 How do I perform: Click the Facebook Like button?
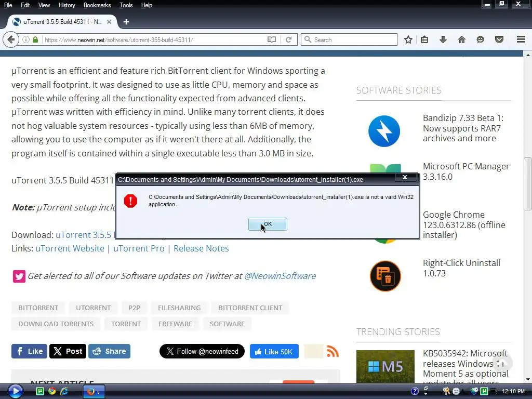click(x=29, y=351)
